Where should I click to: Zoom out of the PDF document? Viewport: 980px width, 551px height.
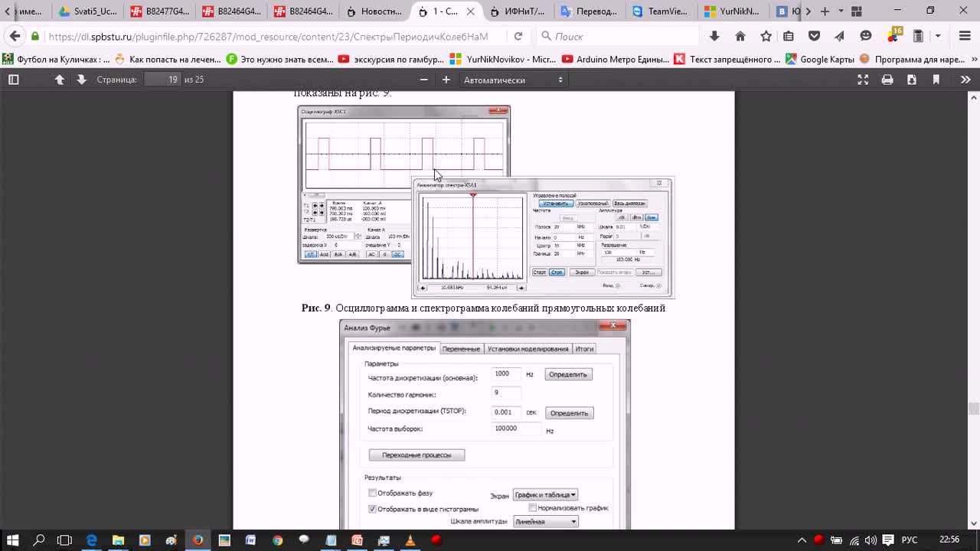(x=424, y=80)
